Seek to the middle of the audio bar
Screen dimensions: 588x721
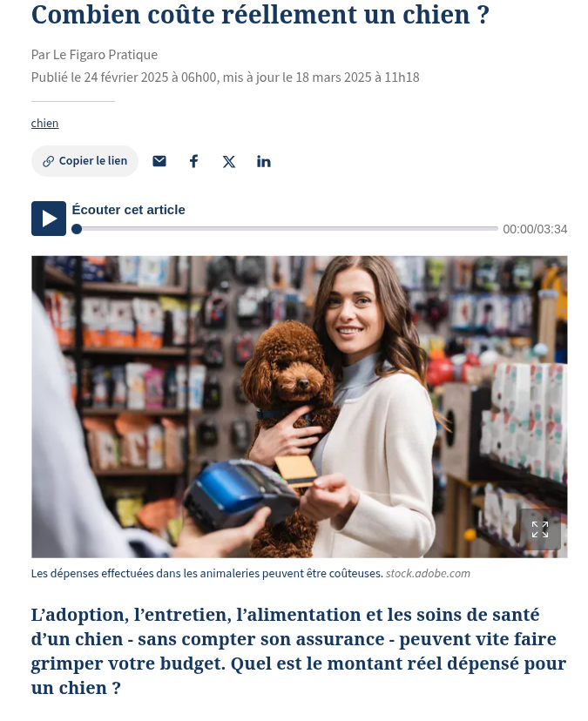tap(285, 228)
